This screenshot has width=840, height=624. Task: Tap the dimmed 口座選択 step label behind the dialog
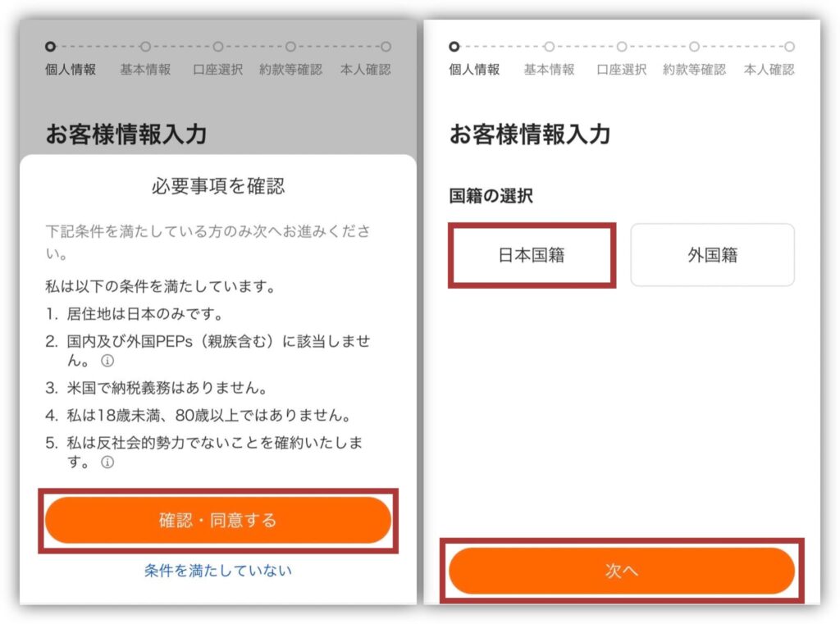217,70
